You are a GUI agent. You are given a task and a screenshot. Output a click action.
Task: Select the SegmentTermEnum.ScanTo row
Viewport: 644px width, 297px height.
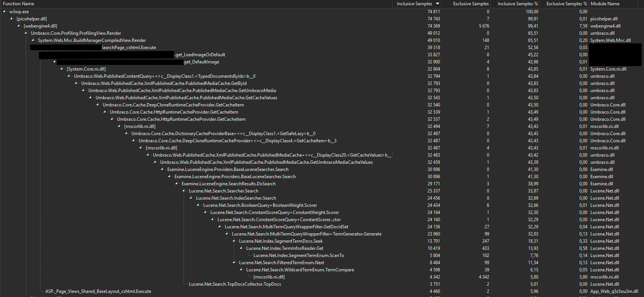point(322,255)
